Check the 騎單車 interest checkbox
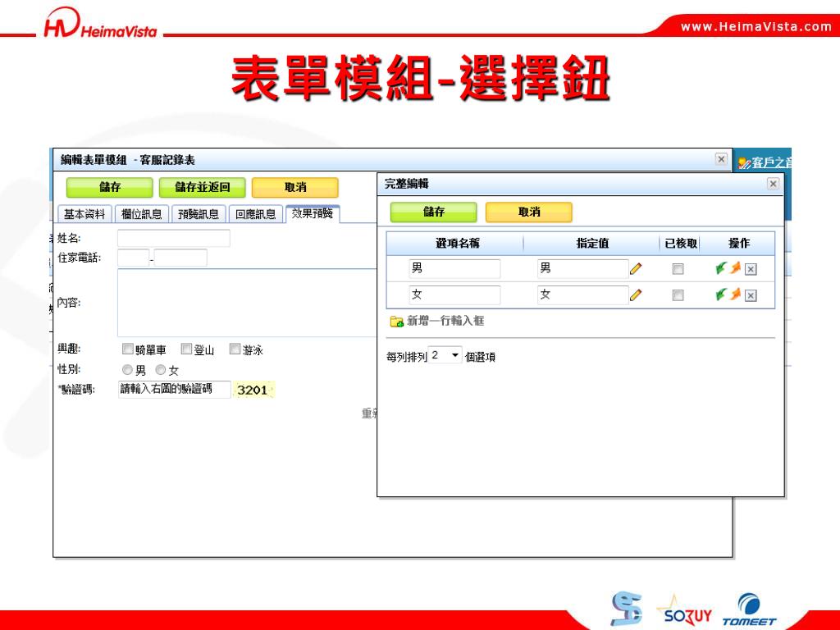The height and width of the screenshot is (630, 840). coord(127,349)
